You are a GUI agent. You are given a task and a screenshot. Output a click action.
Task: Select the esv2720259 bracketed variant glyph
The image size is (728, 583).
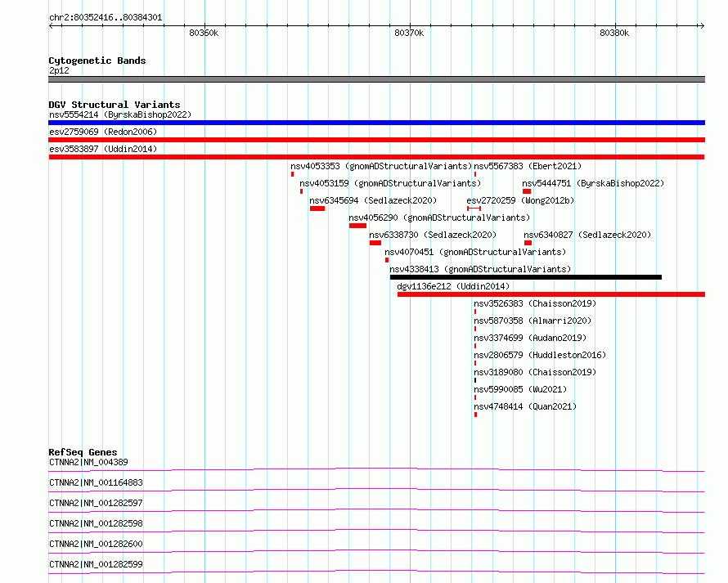click(x=474, y=209)
